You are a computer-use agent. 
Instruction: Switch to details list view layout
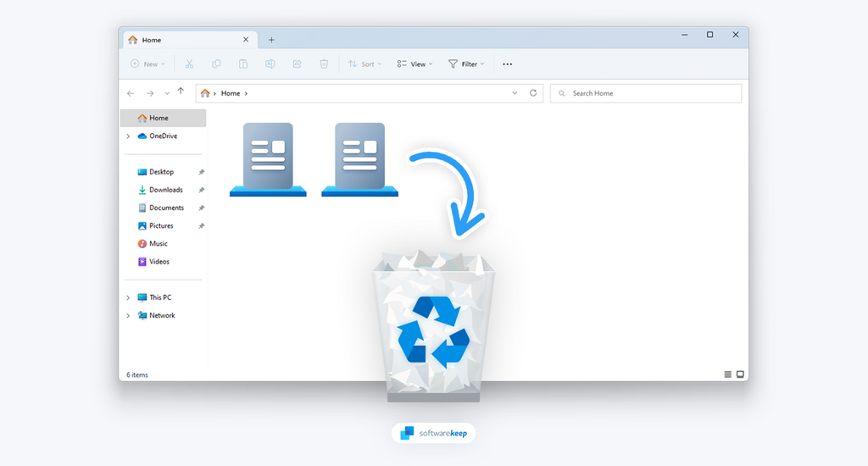(727, 374)
